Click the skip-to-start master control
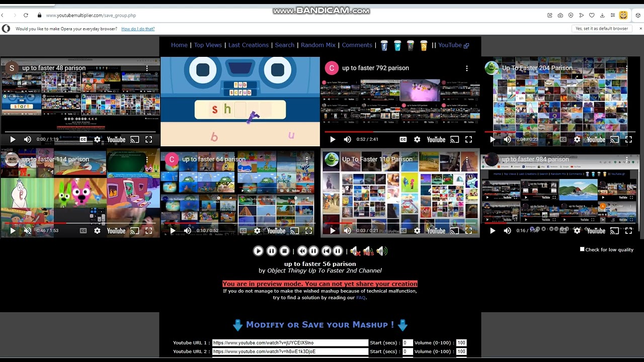 [327, 251]
